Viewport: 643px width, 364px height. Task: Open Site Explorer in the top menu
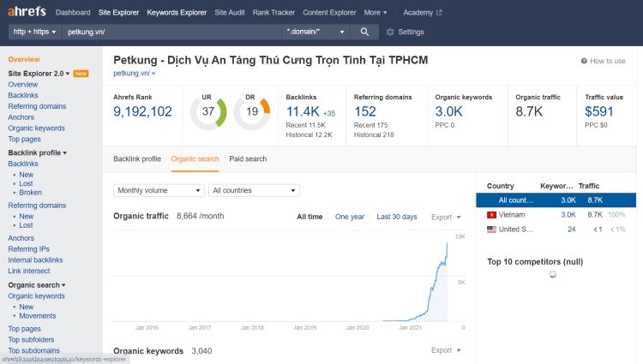pos(118,12)
